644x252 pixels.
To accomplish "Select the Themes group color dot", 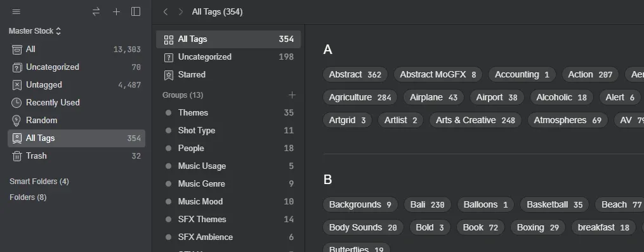I will click(x=168, y=112).
